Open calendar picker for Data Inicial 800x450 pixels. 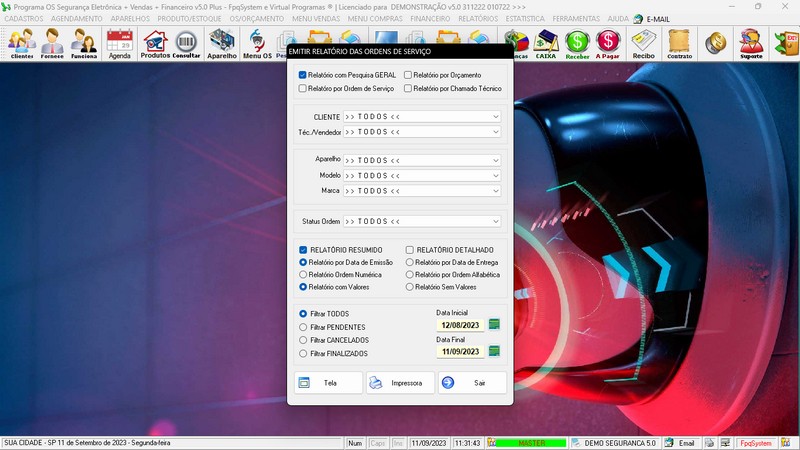click(x=494, y=324)
